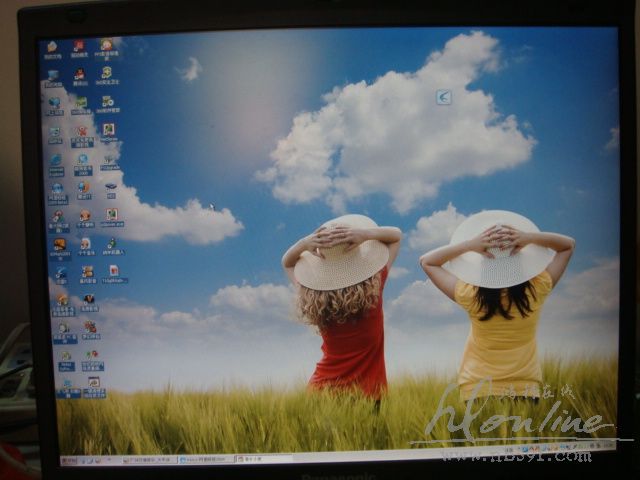Open the black V icon shortcut
The image size is (640, 480).
click(89, 302)
